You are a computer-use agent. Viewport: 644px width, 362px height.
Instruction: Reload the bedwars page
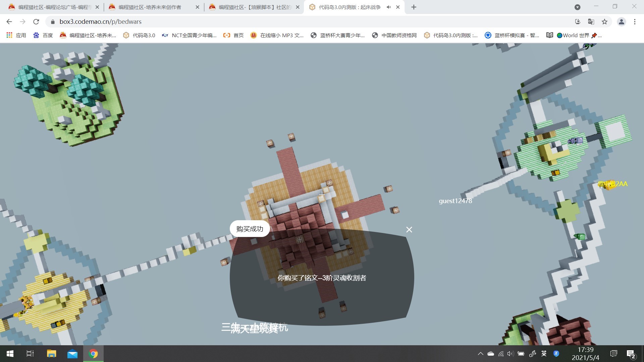pos(36,22)
